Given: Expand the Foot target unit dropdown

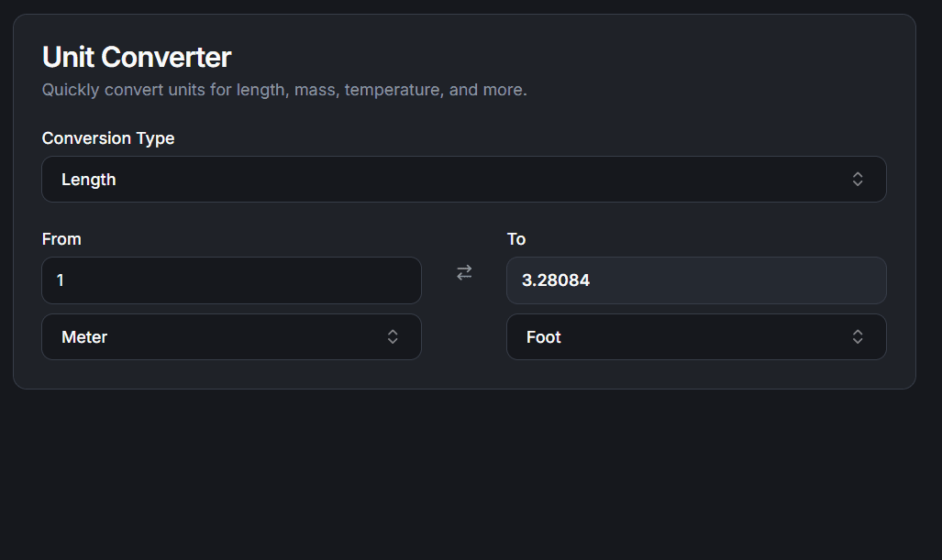Looking at the screenshot, I should pos(696,337).
